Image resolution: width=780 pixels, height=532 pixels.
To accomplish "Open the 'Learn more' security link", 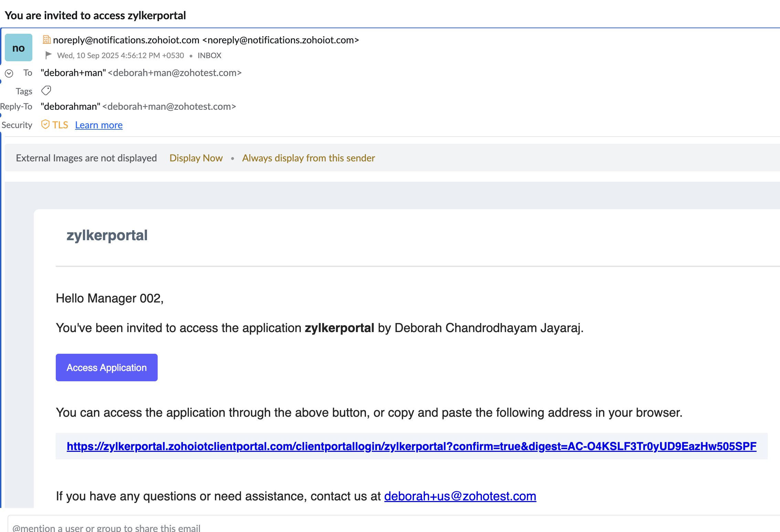I will (99, 125).
